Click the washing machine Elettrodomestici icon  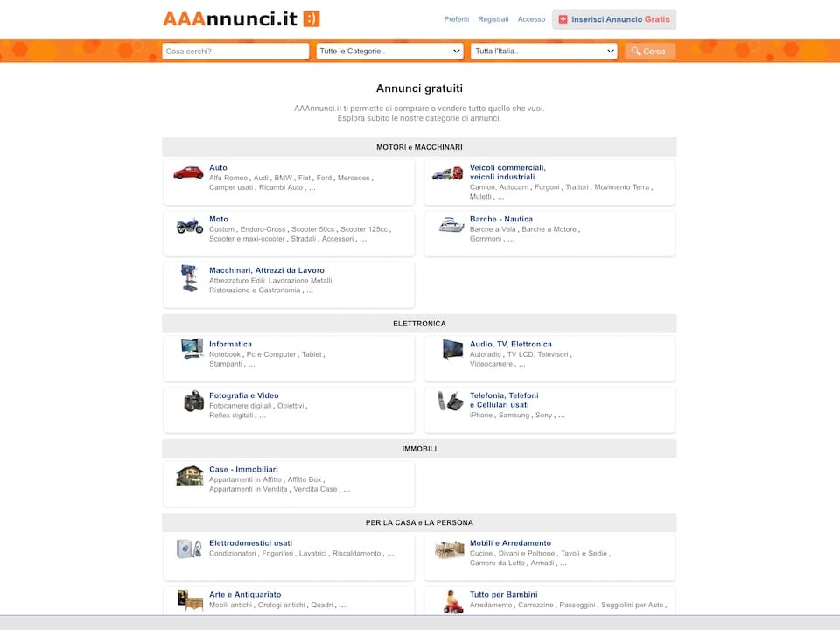point(189,549)
